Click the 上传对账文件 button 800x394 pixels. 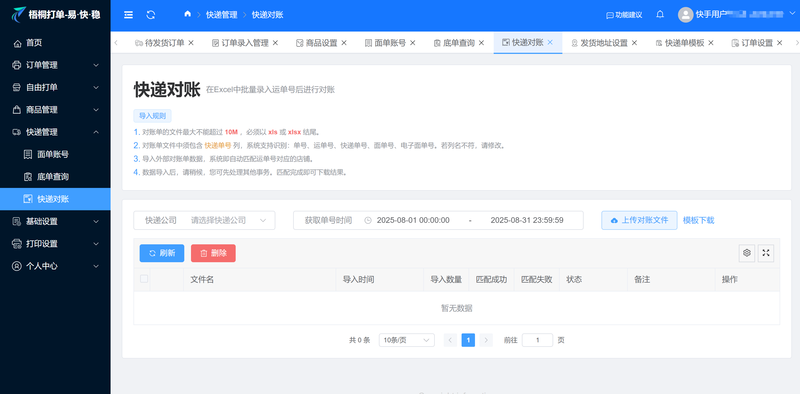point(639,220)
